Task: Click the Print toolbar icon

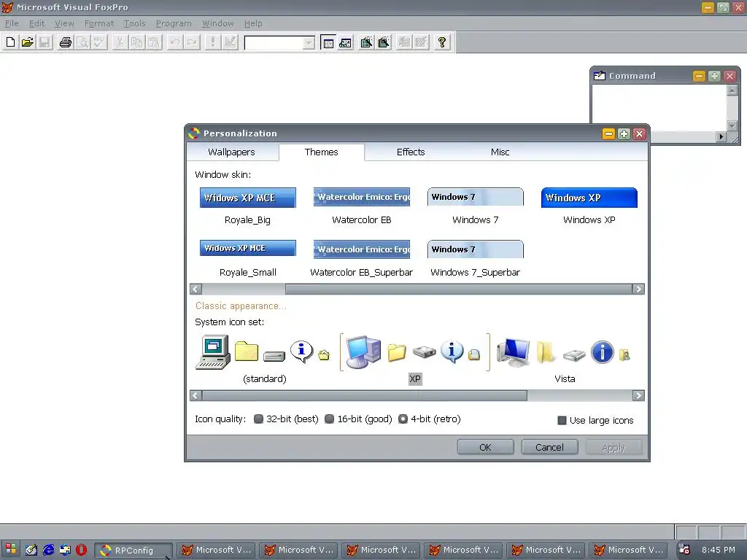Action: [65, 42]
